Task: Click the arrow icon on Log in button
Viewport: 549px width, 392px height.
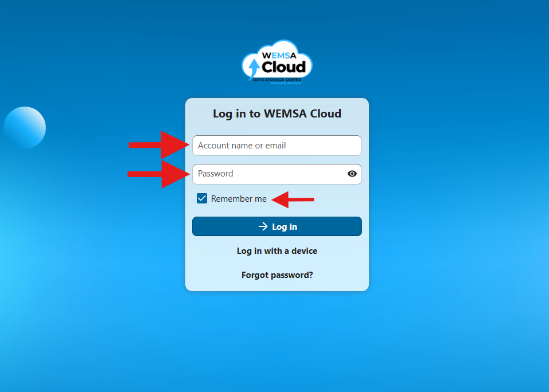Action: tap(263, 226)
